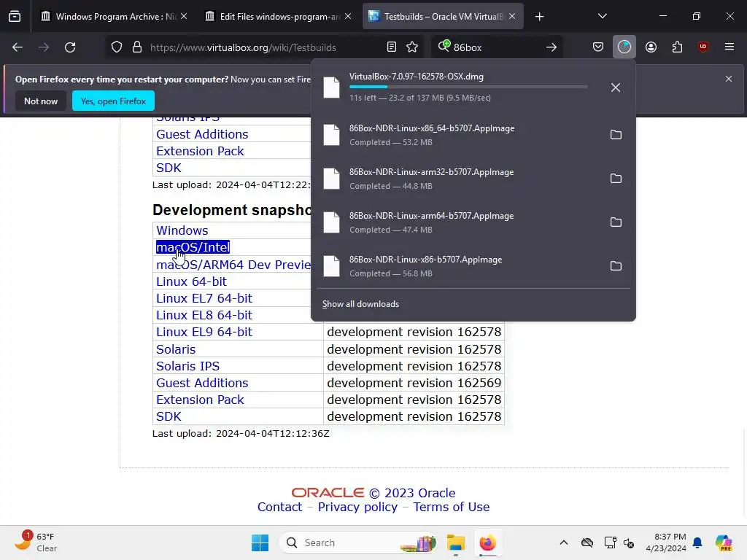Click the taskbar Search box
747x560 pixels.
[x=358, y=542]
